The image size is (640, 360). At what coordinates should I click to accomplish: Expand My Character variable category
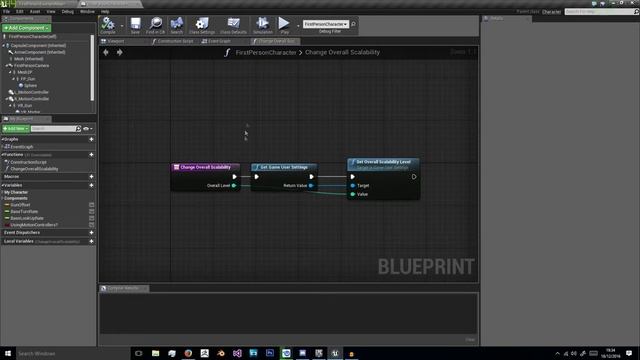point(2,192)
